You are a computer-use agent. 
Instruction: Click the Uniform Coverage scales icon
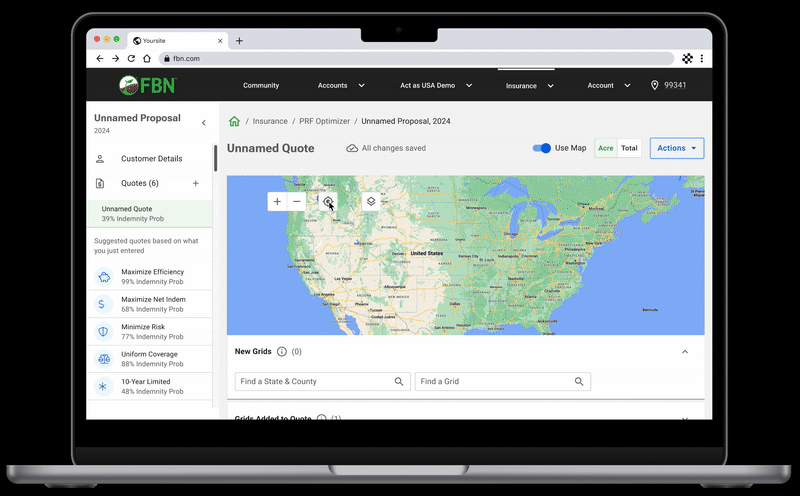pos(104,359)
